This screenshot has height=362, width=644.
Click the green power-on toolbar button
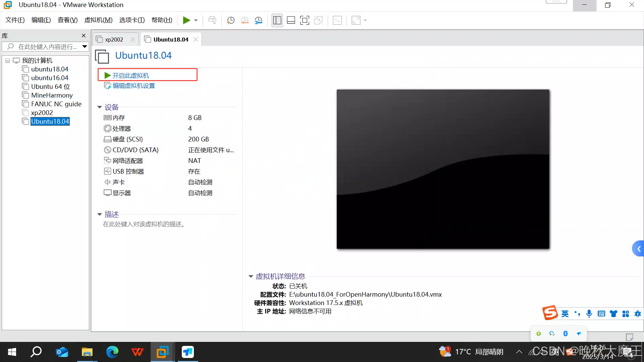[186, 20]
